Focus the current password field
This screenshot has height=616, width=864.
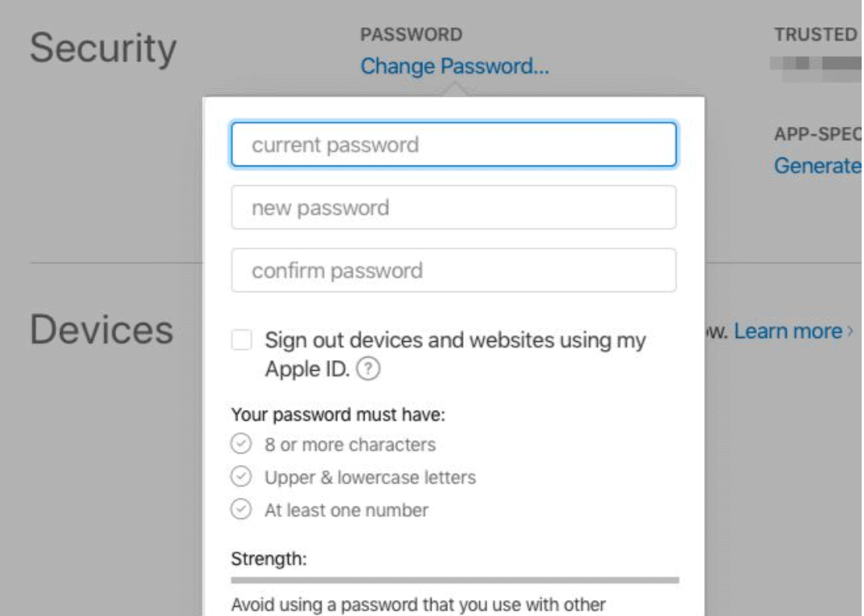coord(454,144)
